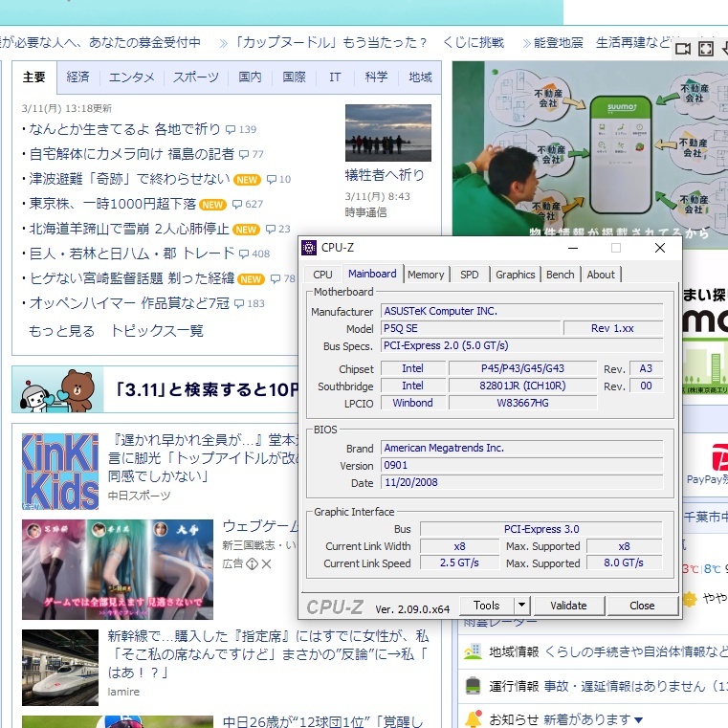The image size is (728, 728).
Task: Open 犠牲者へ祈り beach photo thumbnail
Action: click(388, 133)
